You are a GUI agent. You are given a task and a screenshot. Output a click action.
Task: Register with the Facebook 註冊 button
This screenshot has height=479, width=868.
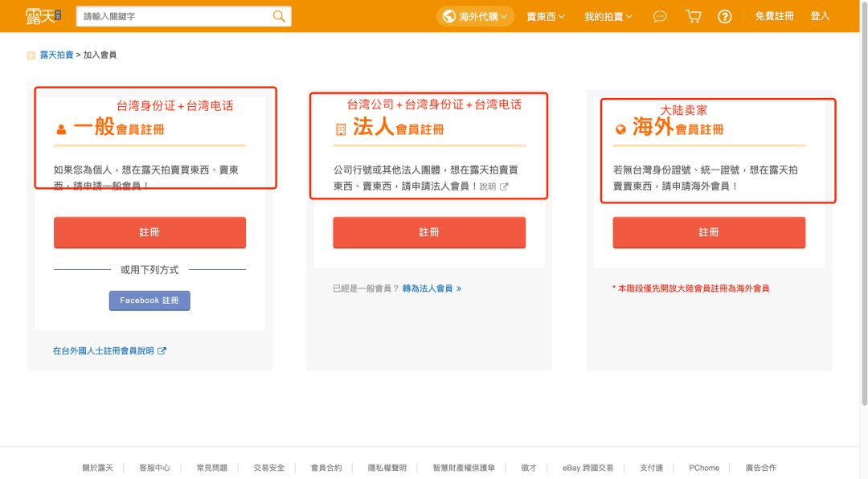click(149, 301)
